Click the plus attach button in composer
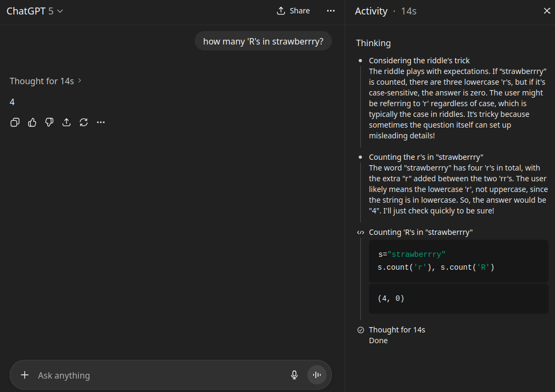Image resolution: width=555 pixels, height=392 pixels. [25, 375]
